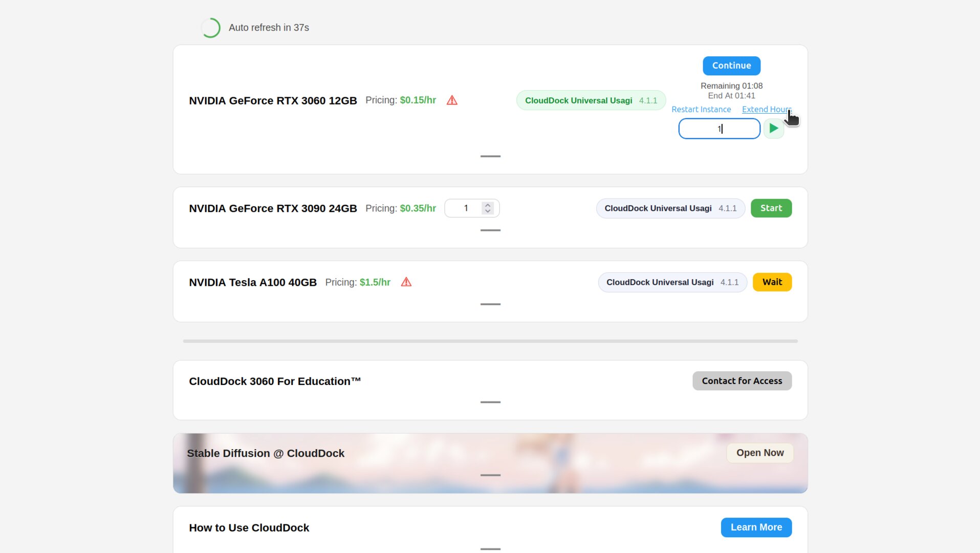
Task: Start the RTX 3090 instance
Action: (771, 208)
